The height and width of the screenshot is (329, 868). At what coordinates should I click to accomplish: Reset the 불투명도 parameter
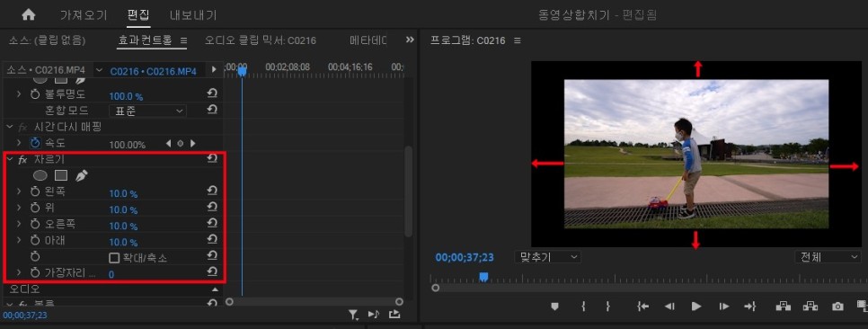click(x=211, y=93)
